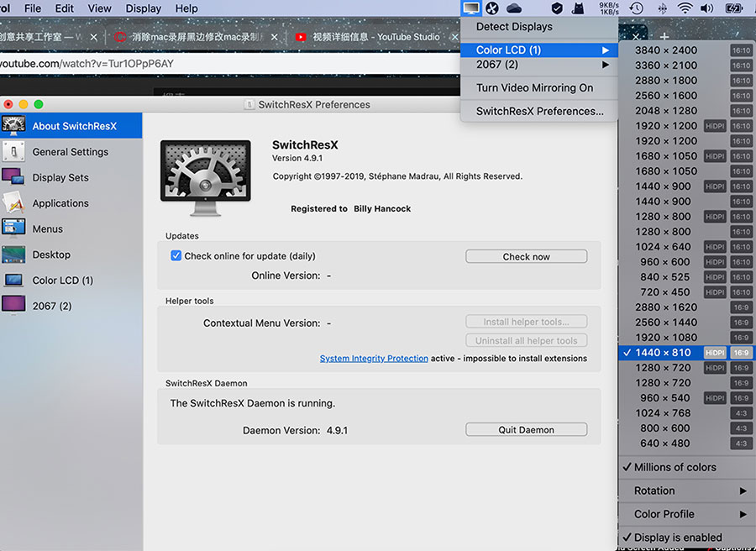Click the General Settings switch icon
Viewport: 756px width, 551px height.
point(13,152)
